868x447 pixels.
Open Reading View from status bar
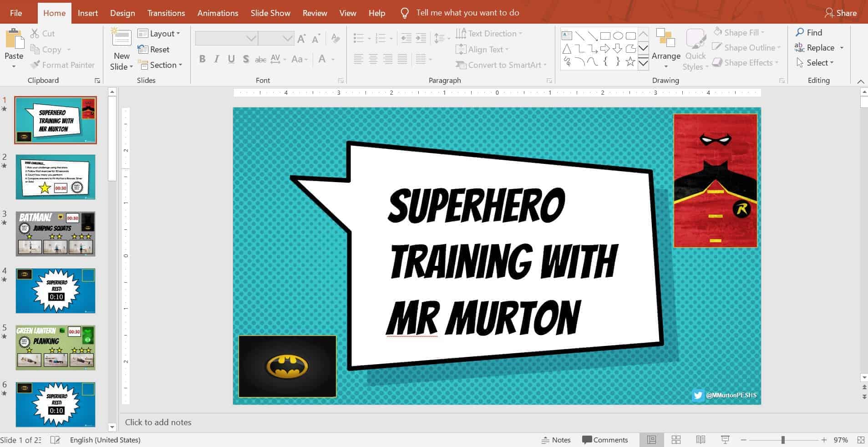[x=700, y=440]
